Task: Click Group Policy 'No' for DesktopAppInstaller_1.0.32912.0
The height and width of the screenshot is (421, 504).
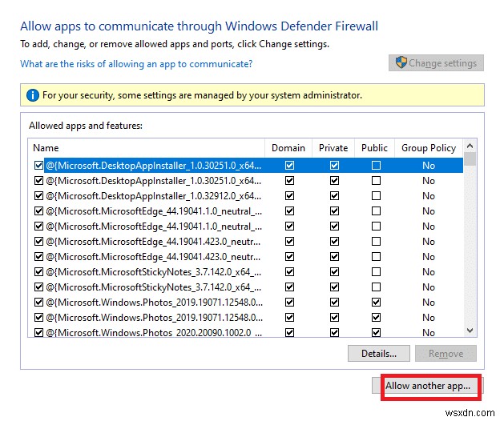Action: coord(429,196)
